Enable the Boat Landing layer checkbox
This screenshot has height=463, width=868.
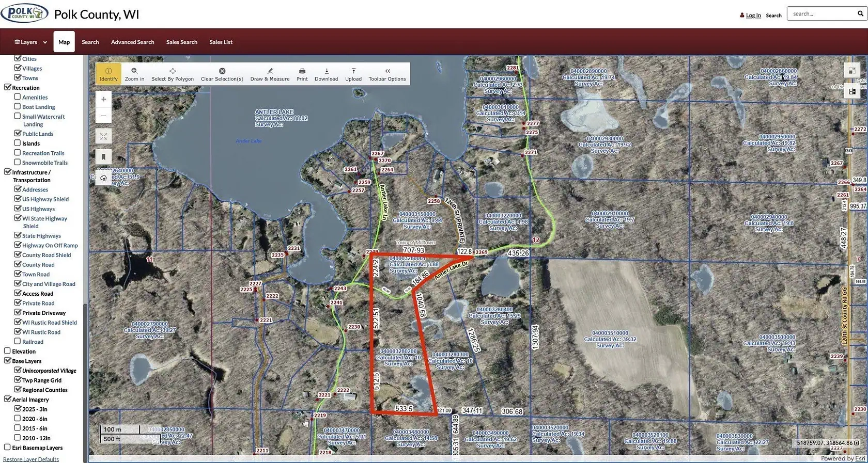[x=18, y=106]
